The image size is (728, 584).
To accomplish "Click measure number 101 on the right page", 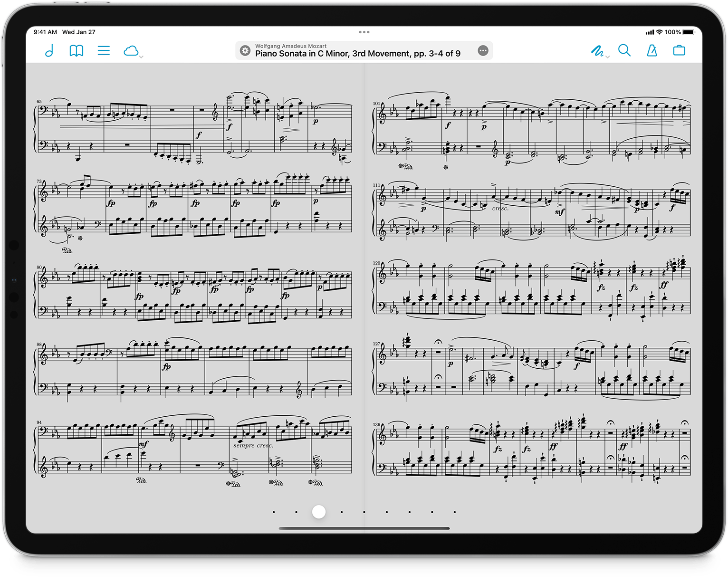I will pyautogui.click(x=376, y=103).
